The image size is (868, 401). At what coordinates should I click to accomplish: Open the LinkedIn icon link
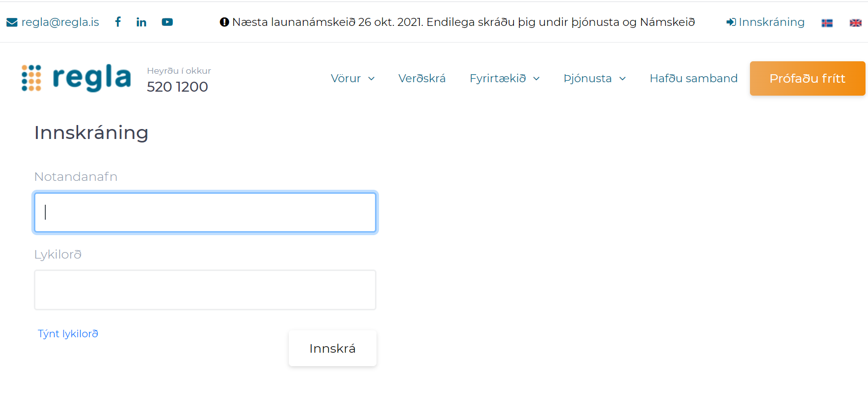(141, 22)
